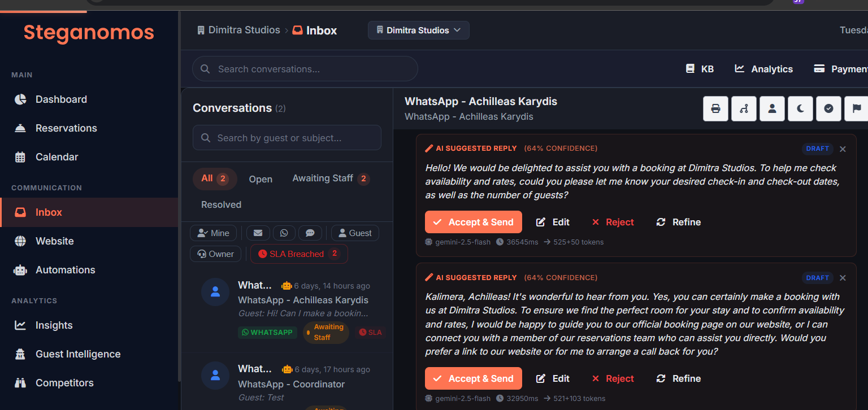Viewport: 868px width, 410px height.
Task: Select the Open conversations tab
Action: [261, 179]
